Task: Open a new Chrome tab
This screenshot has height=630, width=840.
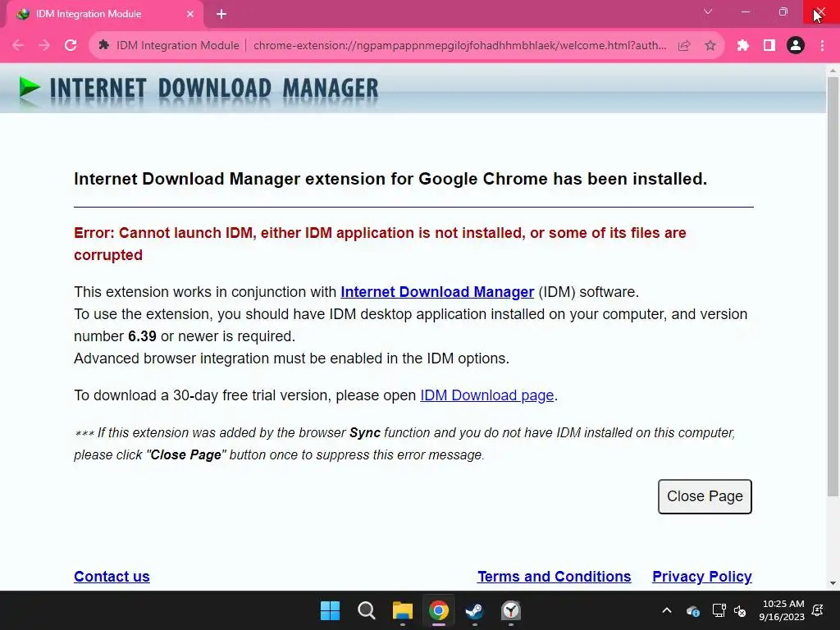Action: point(221,14)
